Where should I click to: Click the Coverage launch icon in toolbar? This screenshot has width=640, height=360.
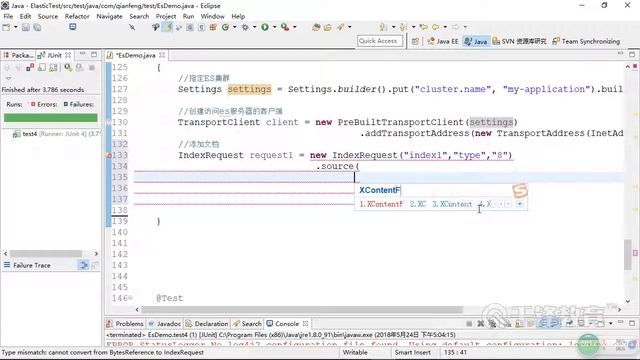tap(225, 27)
